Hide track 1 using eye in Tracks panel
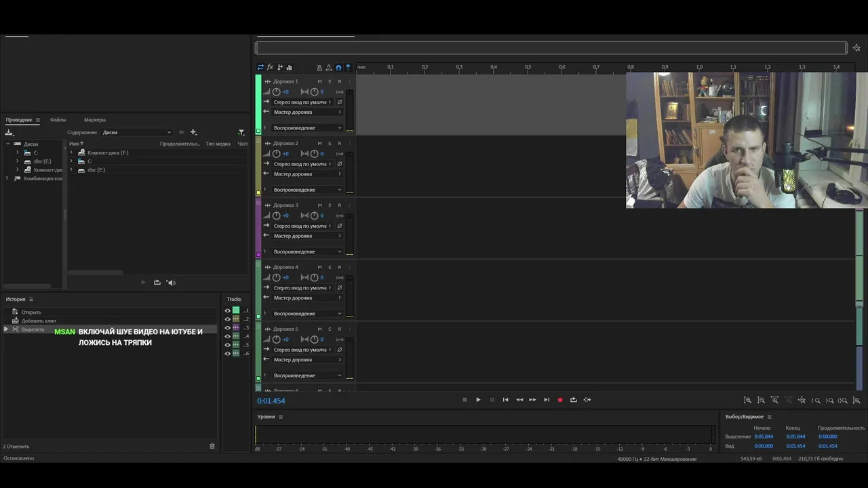This screenshot has width=868, height=488. 228,310
